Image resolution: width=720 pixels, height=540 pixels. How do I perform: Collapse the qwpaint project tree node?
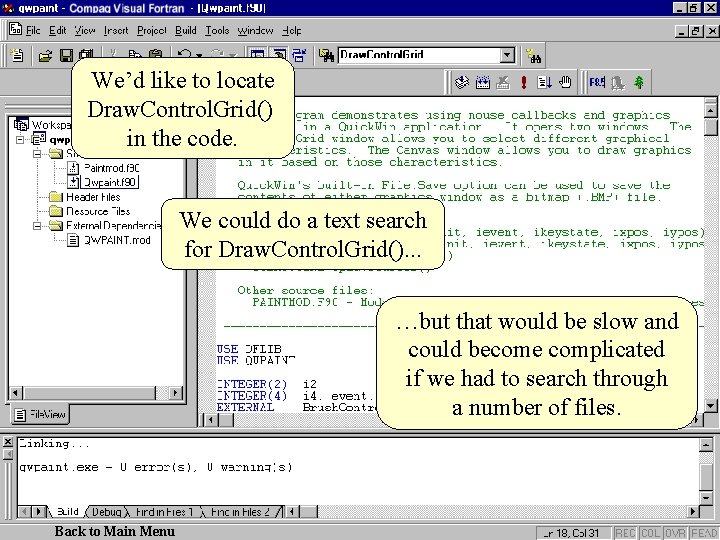pyautogui.click(x=20, y=139)
